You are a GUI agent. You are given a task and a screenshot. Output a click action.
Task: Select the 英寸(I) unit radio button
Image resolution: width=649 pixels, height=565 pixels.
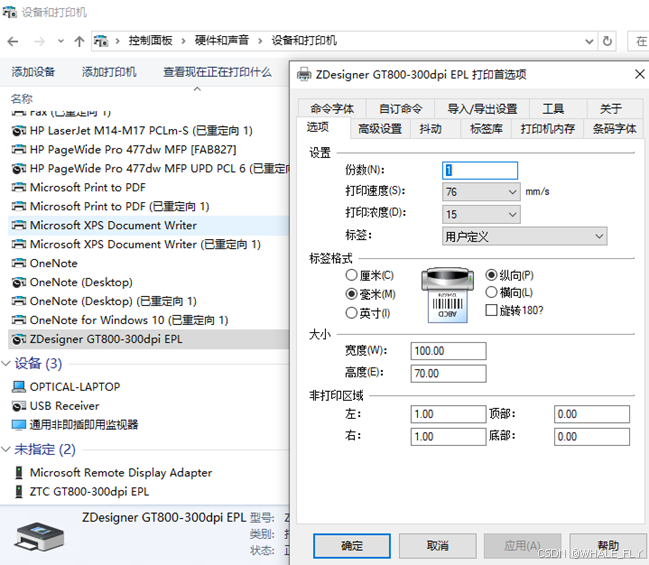point(351,313)
